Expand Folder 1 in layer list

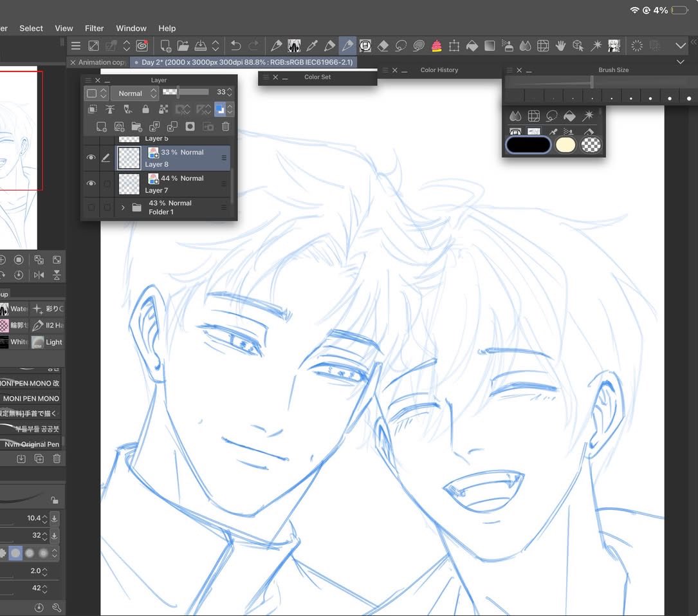click(123, 207)
